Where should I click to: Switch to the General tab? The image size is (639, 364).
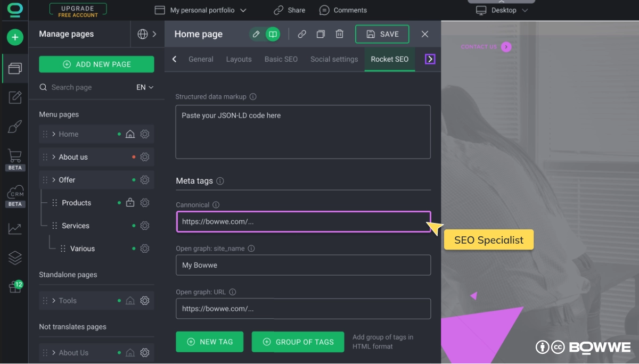(x=201, y=59)
